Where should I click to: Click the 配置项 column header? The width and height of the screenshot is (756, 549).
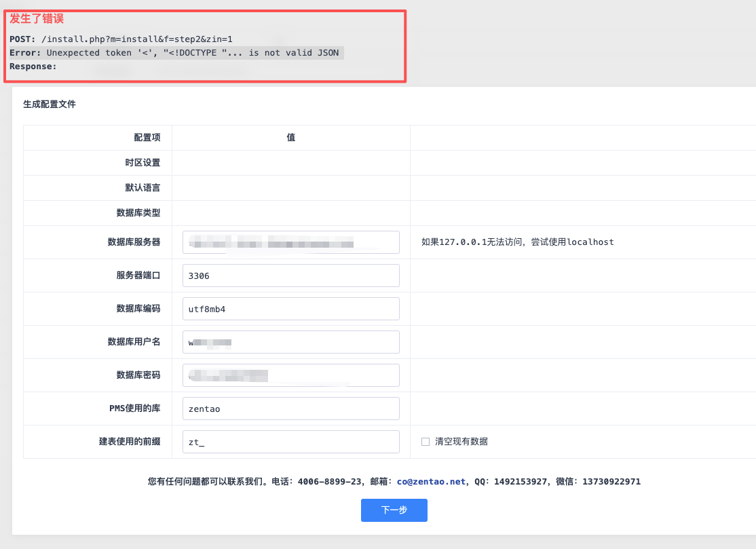(x=147, y=137)
